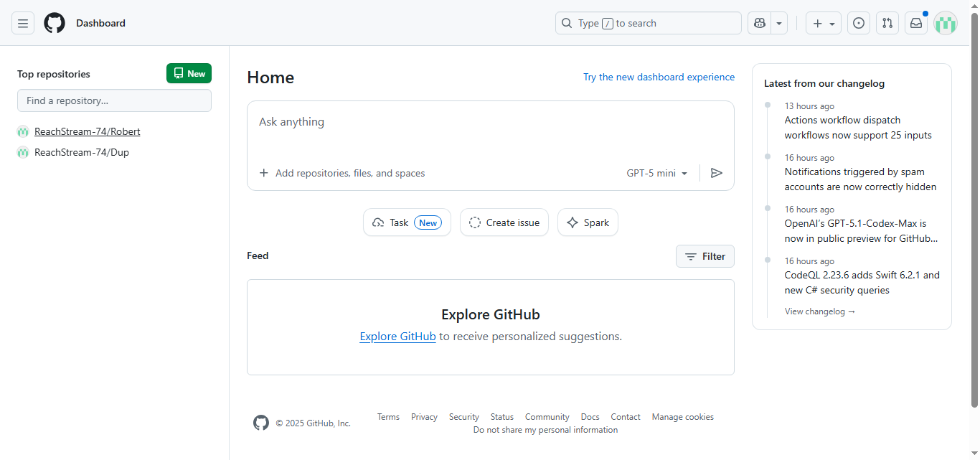The width and height of the screenshot is (980, 460).
Task: Click the Create issue button
Action: tap(504, 222)
